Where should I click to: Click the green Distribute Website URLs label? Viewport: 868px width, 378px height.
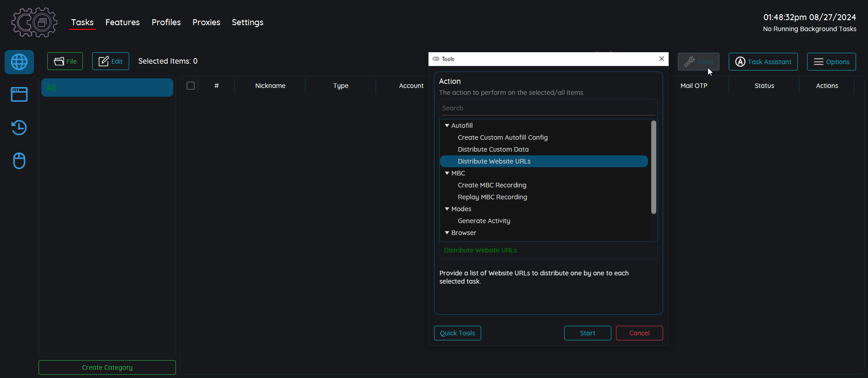pos(480,250)
